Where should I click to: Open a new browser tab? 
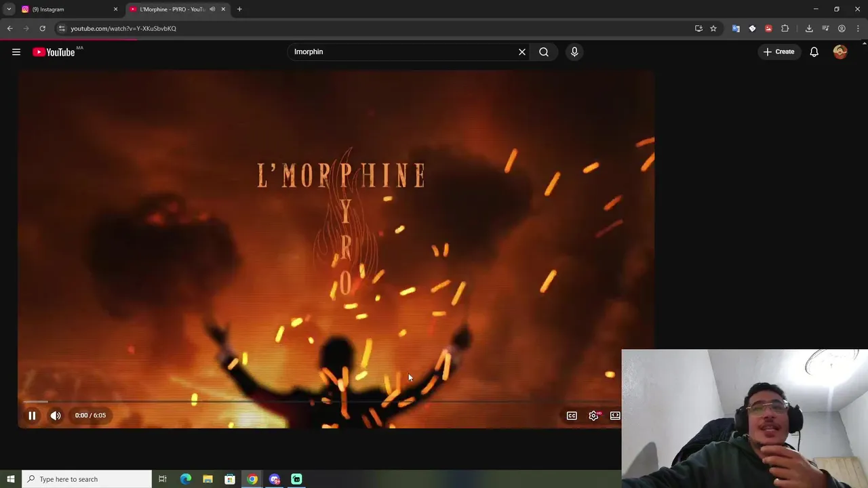pos(239,9)
